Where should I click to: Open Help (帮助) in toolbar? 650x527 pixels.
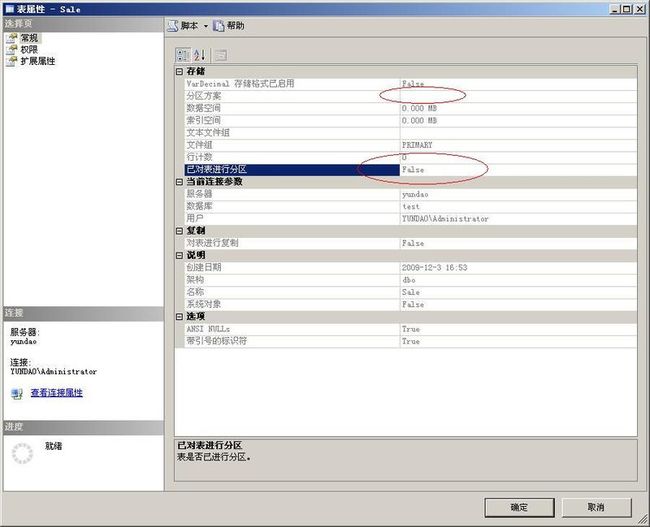tap(228, 26)
